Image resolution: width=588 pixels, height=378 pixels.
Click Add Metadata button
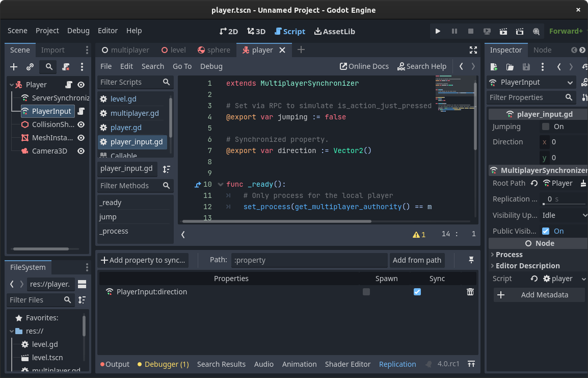pos(539,295)
